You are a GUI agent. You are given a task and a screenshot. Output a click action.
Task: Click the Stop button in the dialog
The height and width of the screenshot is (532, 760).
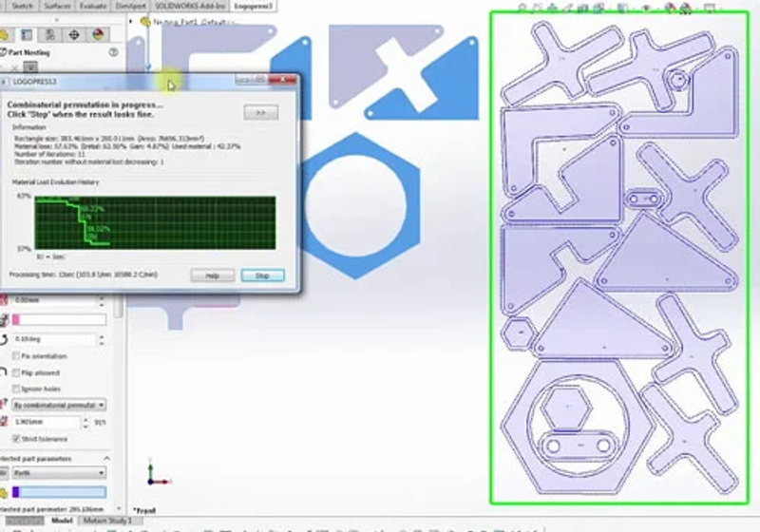[262, 275]
